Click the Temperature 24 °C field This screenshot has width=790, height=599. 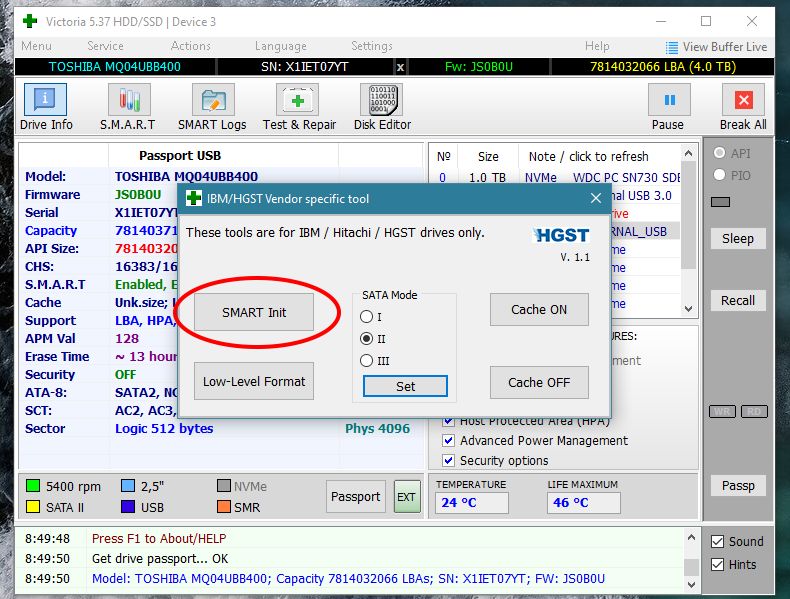click(x=472, y=503)
